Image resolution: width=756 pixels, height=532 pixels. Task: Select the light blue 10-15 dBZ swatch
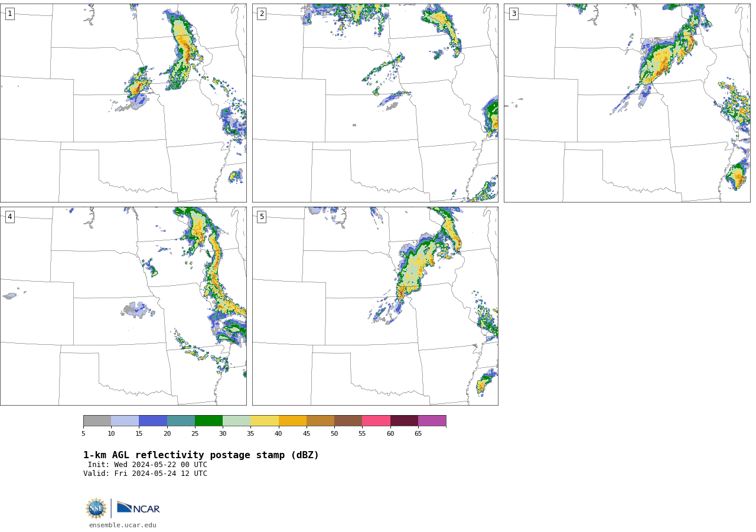125,421
